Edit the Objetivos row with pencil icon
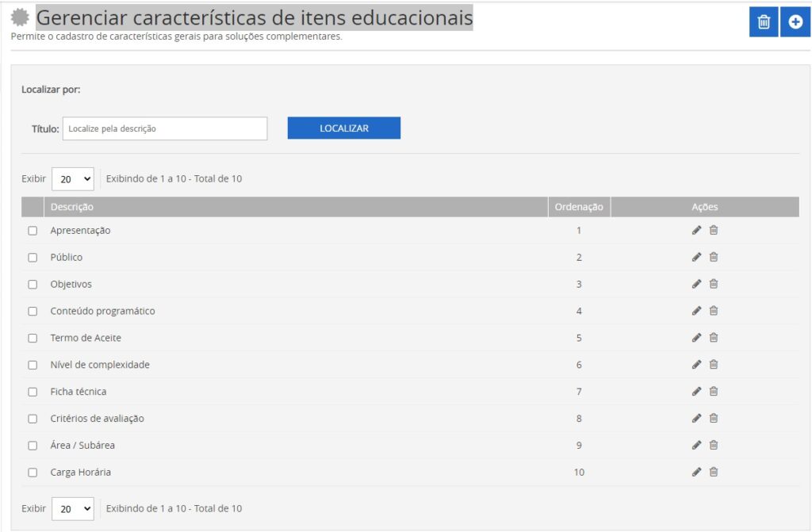This screenshot has height=532, width=812. point(696,285)
